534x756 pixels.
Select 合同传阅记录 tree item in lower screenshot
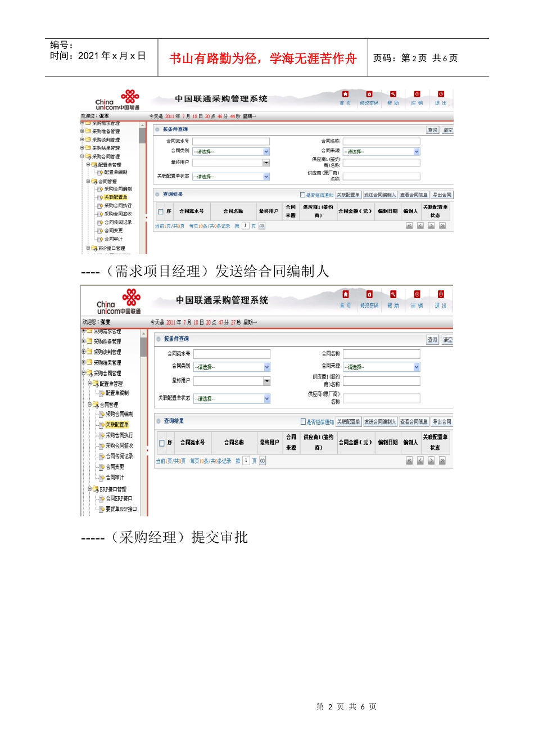click(x=119, y=457)
